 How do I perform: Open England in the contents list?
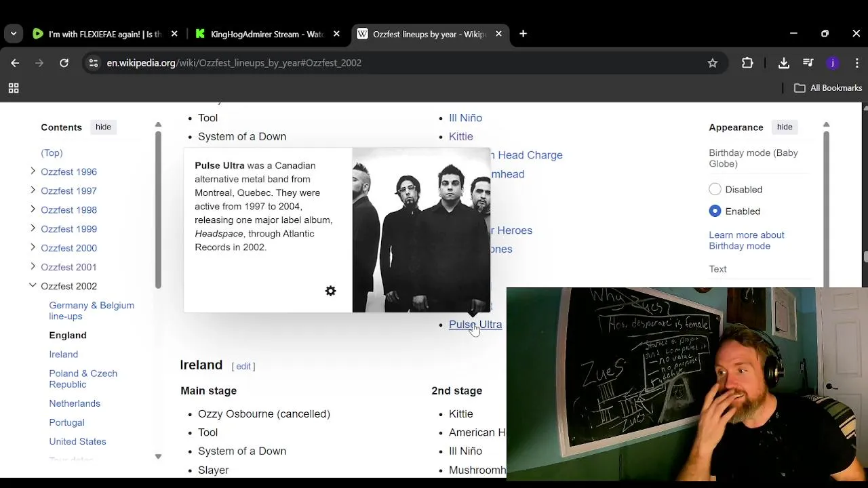coord(68,335)
